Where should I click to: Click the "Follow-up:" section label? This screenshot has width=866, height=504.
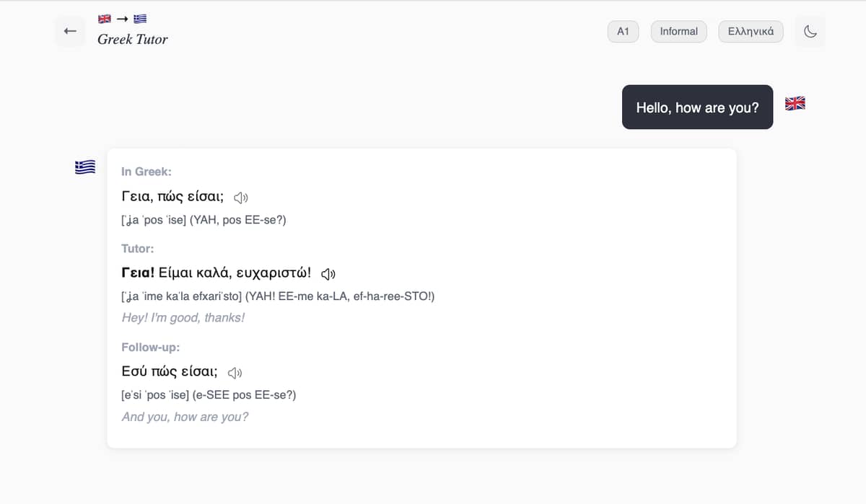[x=150, y=348]
